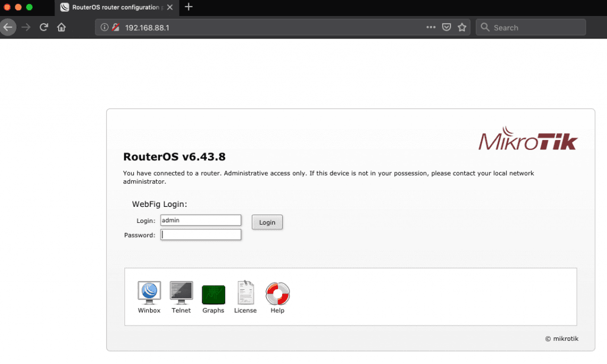The width and height of the screenshot is (607, 364).
Task: Click the 192.168.88.1 address bar
Action: click(x=283, y=27)
